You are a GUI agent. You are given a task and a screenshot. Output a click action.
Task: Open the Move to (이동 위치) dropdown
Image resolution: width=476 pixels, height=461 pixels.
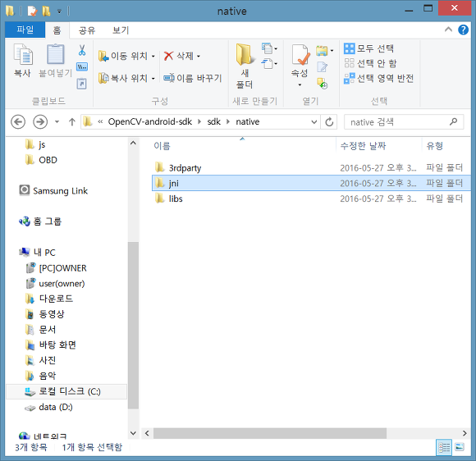(x=127, y=56)
